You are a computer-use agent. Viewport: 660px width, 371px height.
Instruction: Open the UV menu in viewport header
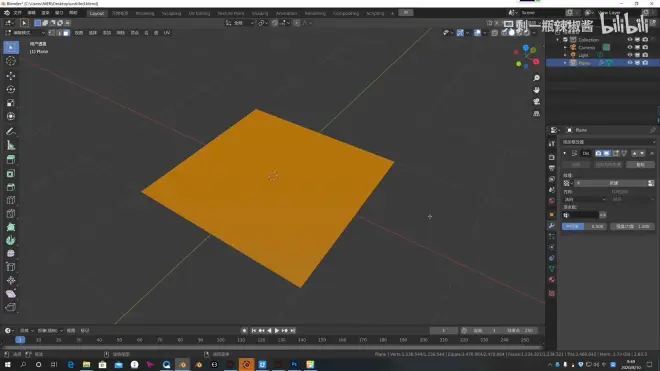coord(167,33)
